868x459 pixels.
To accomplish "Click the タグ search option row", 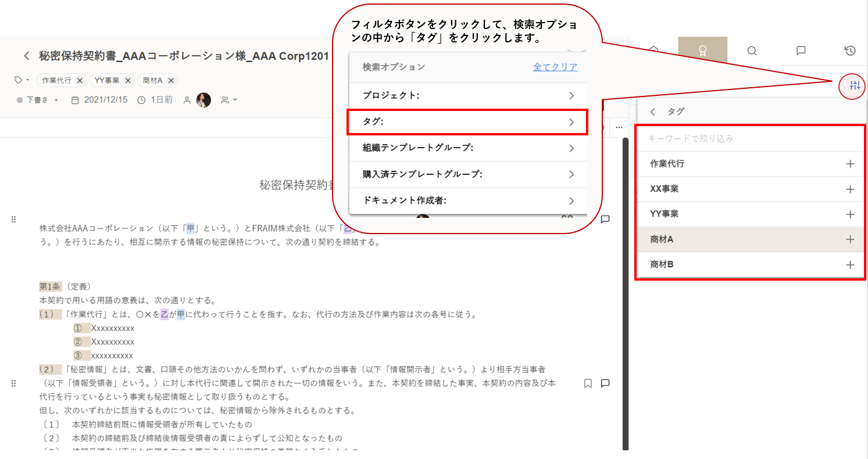I will coord(467,122).
